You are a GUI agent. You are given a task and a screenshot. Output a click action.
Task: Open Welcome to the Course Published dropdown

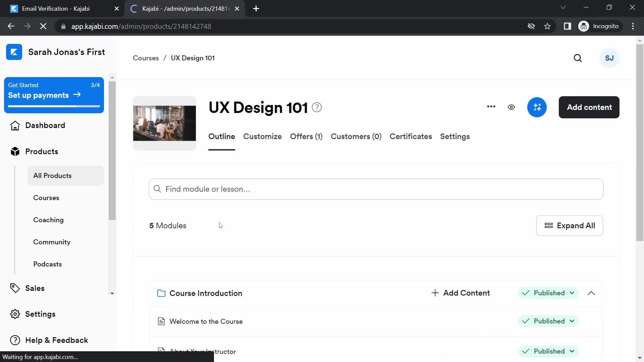(548, 321)
